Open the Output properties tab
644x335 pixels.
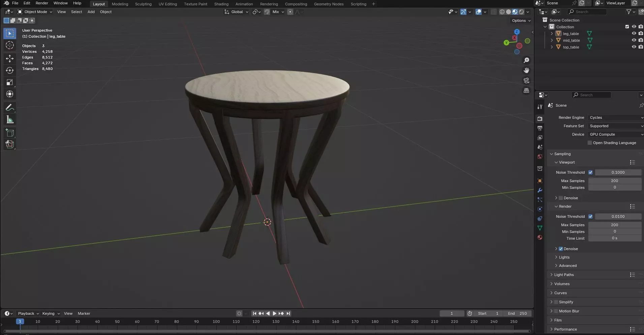click(x=540, y=128)
